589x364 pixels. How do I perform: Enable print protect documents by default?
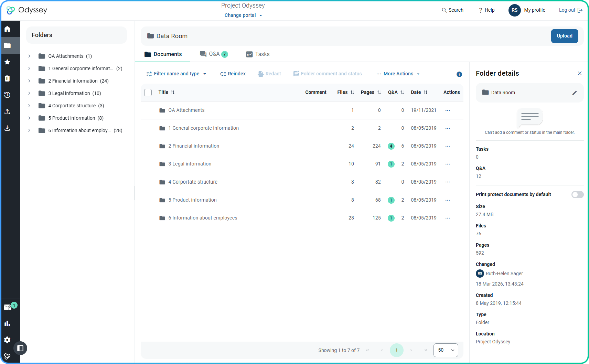pos(577,195)
